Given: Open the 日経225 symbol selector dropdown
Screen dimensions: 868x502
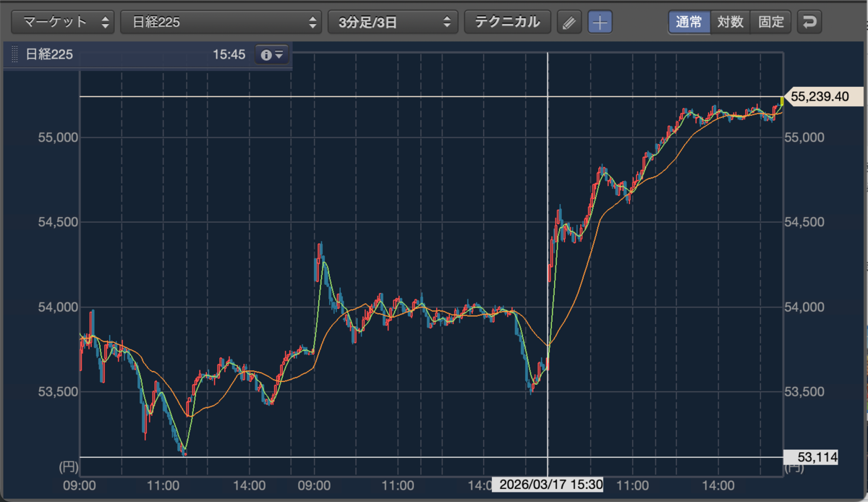Looking at the screenshot, I should pos(221,22).
